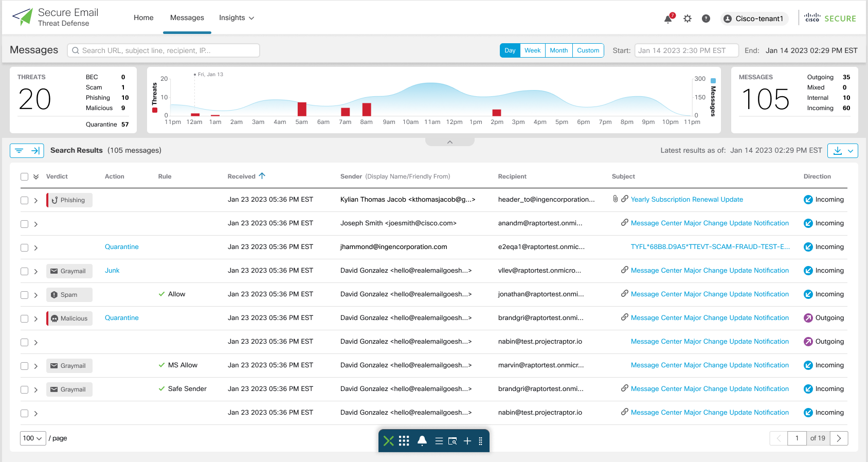Screen dimensions: 868x462
Task: Switch the time range to Week
Action: tap(532, 50)
